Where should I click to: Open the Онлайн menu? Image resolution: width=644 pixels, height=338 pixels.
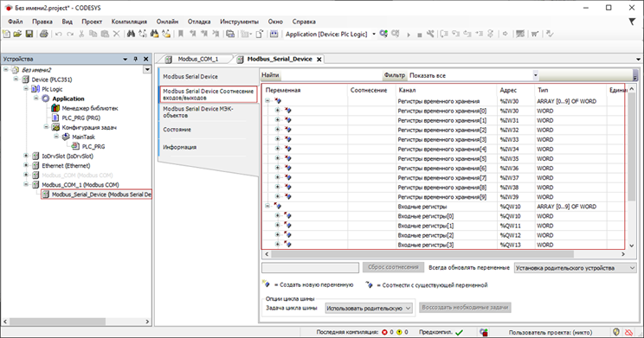[x=167, y=22]
